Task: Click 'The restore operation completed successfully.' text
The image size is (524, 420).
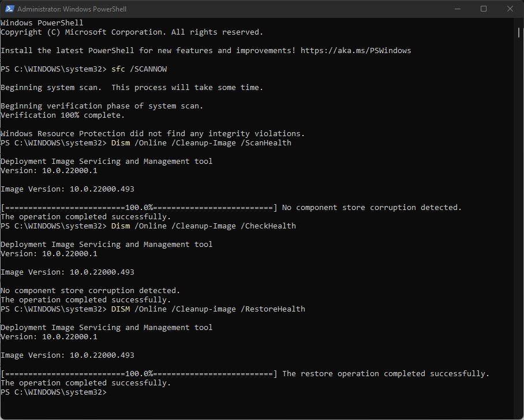Action: (x=385, y=373)
